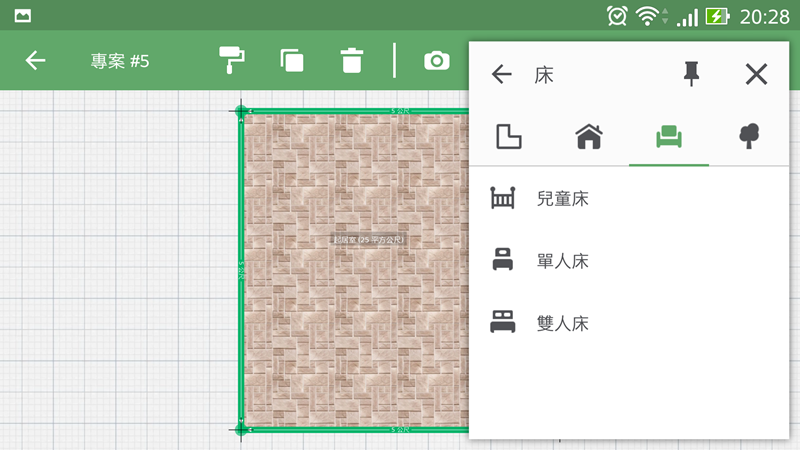Image resolution: width=800 pixels, height=450 pixels.
Task: Select the room's top-left corner handle
Action: point(241,111)
